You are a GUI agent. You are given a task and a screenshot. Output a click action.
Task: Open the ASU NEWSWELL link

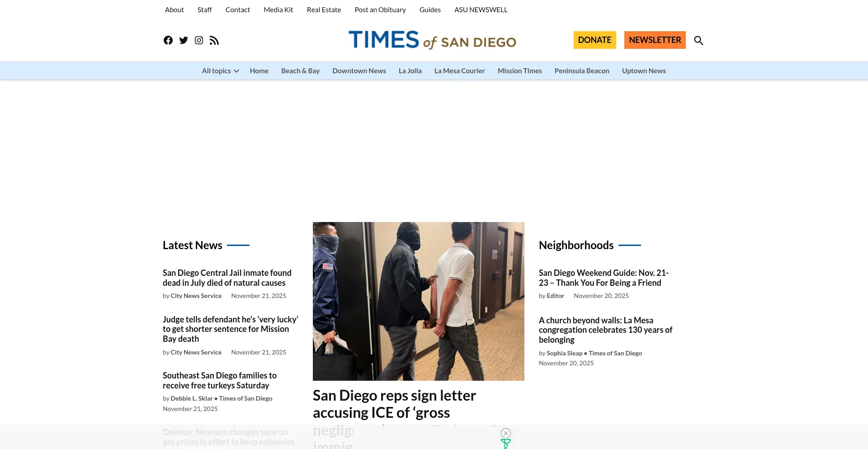pos(481,10)
